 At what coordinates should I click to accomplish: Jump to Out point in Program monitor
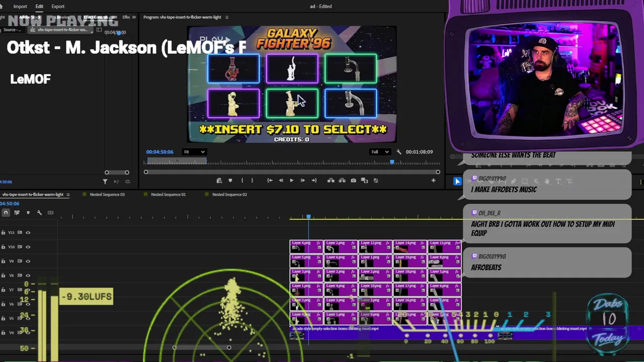click(x=314, y=180)
